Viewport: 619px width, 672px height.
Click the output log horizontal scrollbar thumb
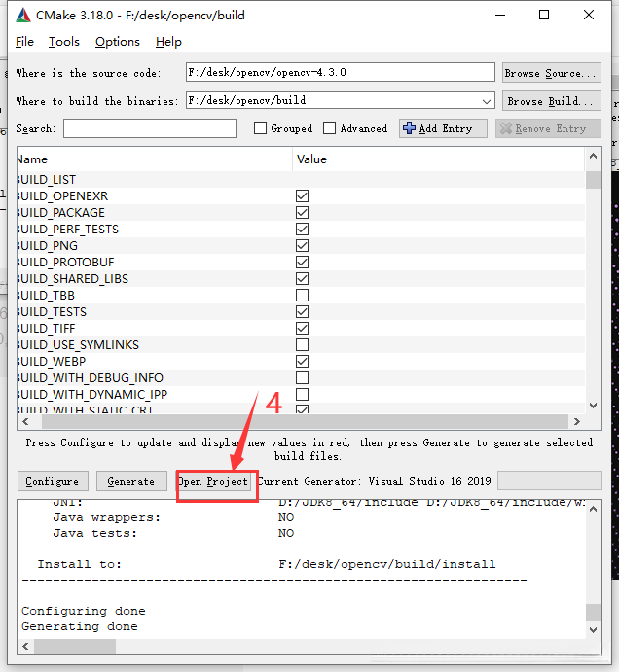point(75,646)
